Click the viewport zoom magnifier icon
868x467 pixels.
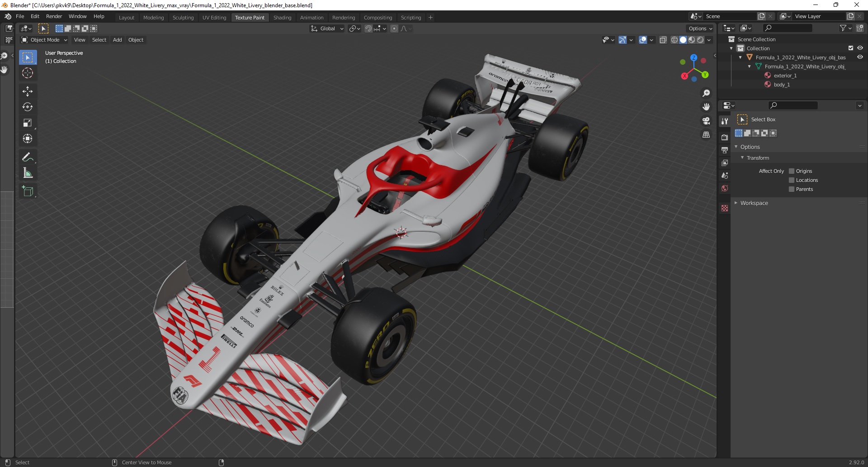pos(706,93)
